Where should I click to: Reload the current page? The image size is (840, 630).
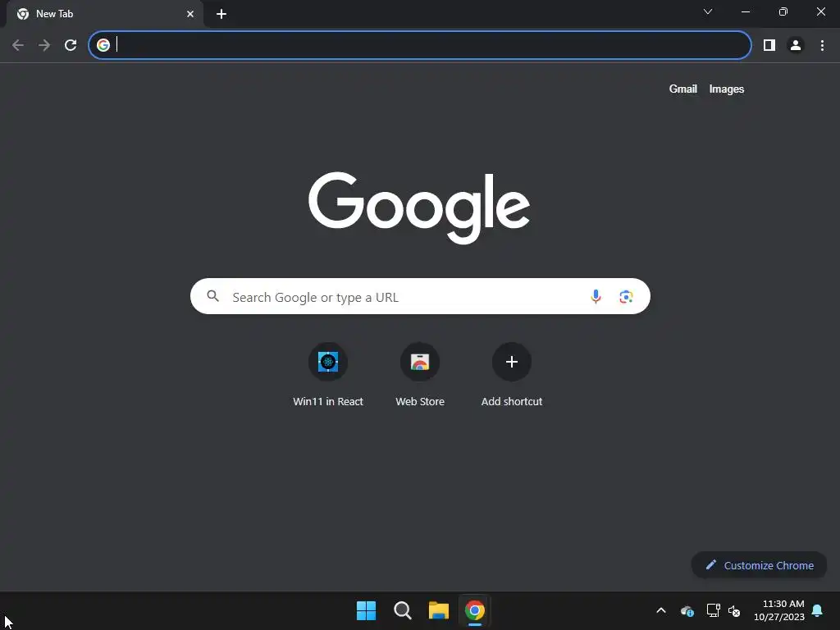click(71, 45)
